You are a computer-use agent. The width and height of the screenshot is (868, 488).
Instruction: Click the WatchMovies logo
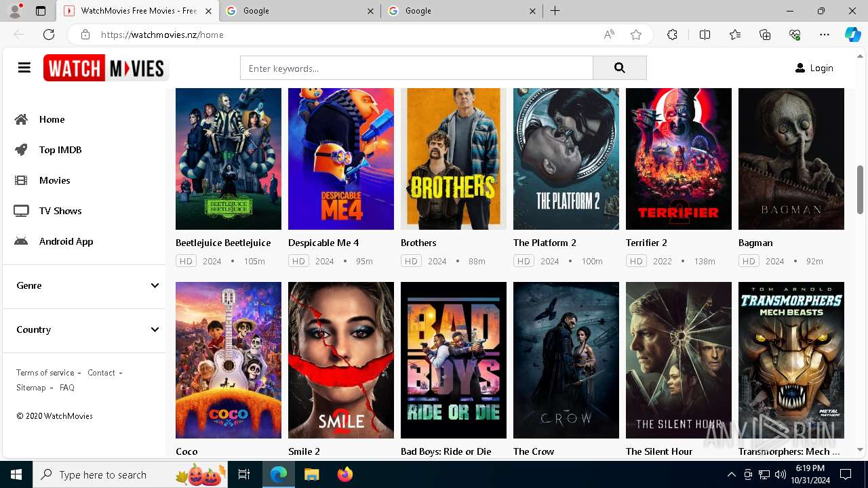106,68
